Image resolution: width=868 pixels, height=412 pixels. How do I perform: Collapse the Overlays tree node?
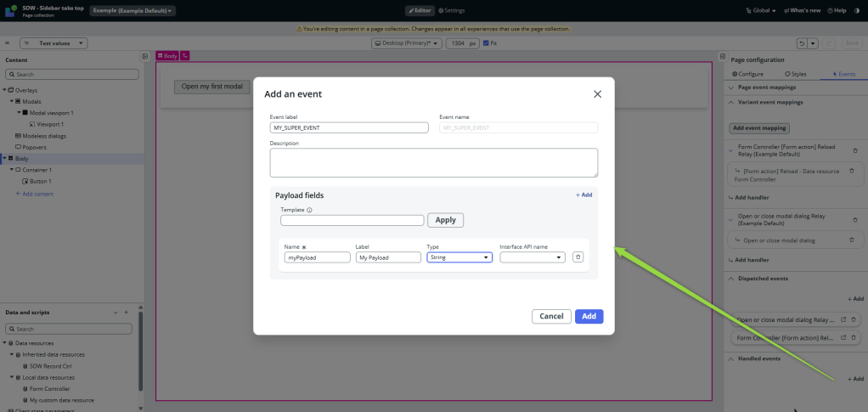pyautogui.click(x=5, y=90)
